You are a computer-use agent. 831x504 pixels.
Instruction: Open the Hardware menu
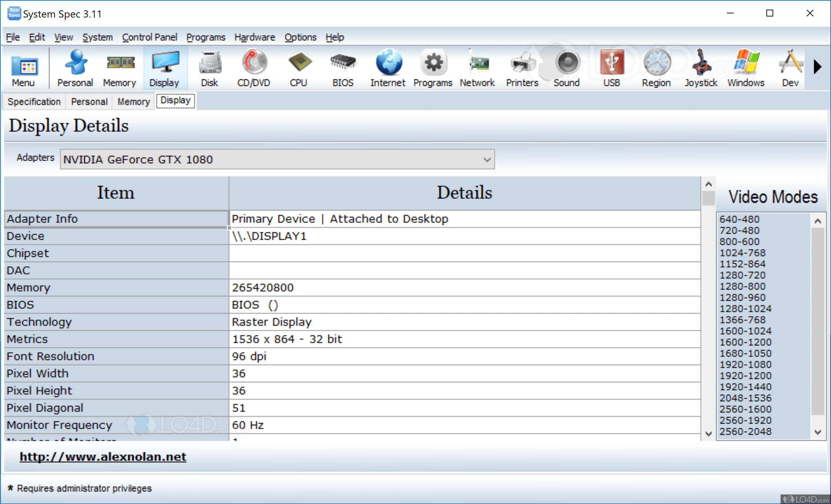[254, 37]
